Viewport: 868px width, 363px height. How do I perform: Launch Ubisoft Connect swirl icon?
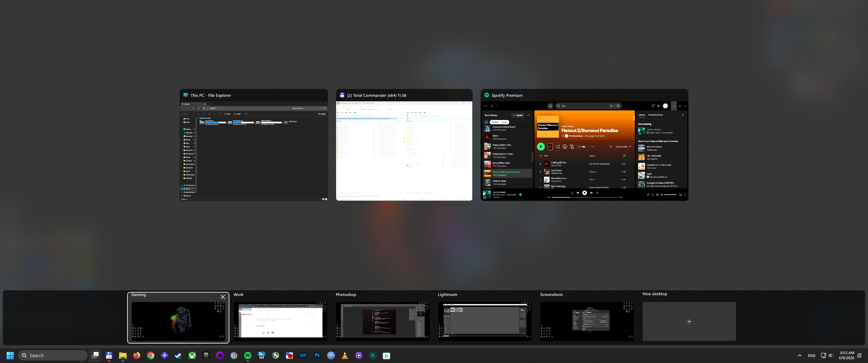234,355
